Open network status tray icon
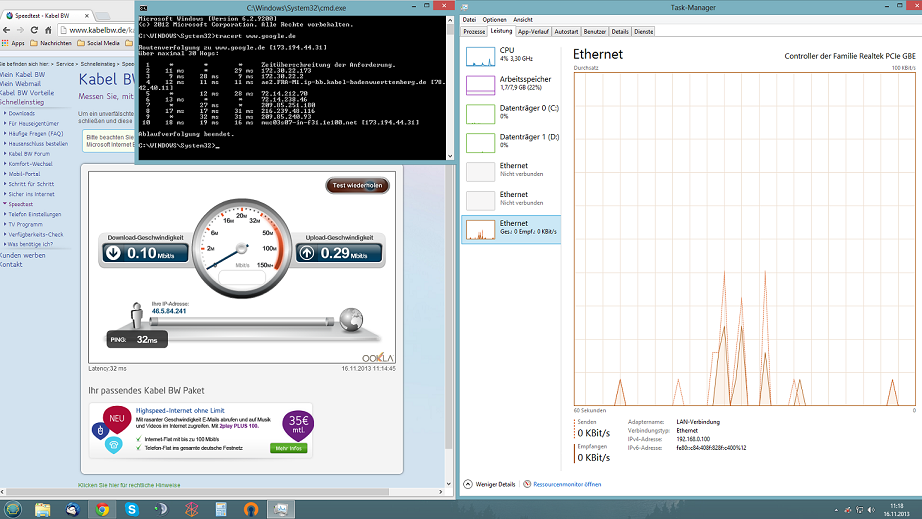 tap(859, 510)
